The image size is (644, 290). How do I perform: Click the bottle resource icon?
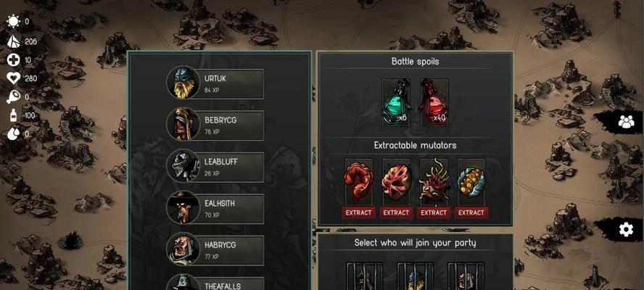14,115
